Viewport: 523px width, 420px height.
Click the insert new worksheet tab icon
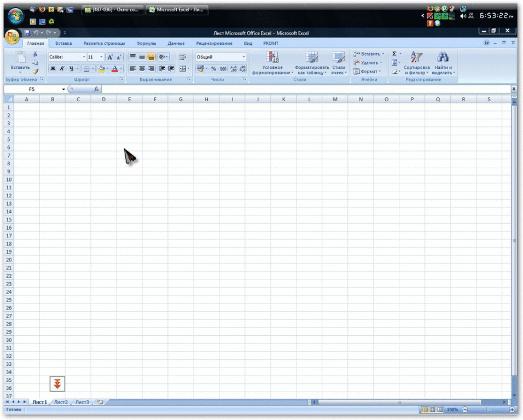pos(100,402)
